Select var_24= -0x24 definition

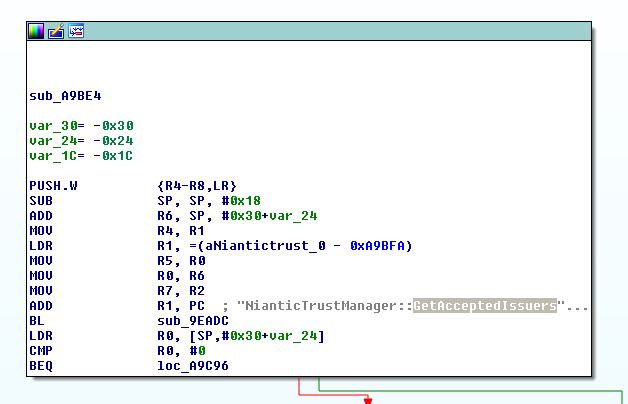pyautogui.click(x=81, y=141)
